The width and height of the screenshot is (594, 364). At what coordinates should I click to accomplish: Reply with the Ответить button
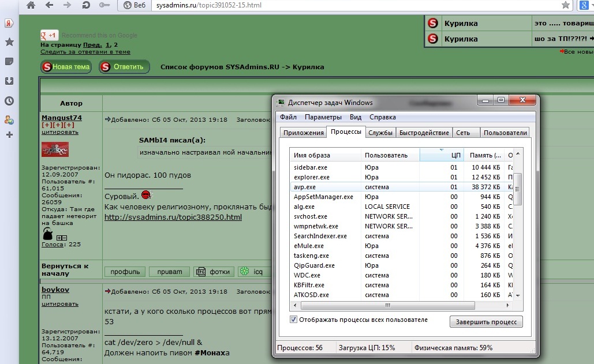pos(124,67)
